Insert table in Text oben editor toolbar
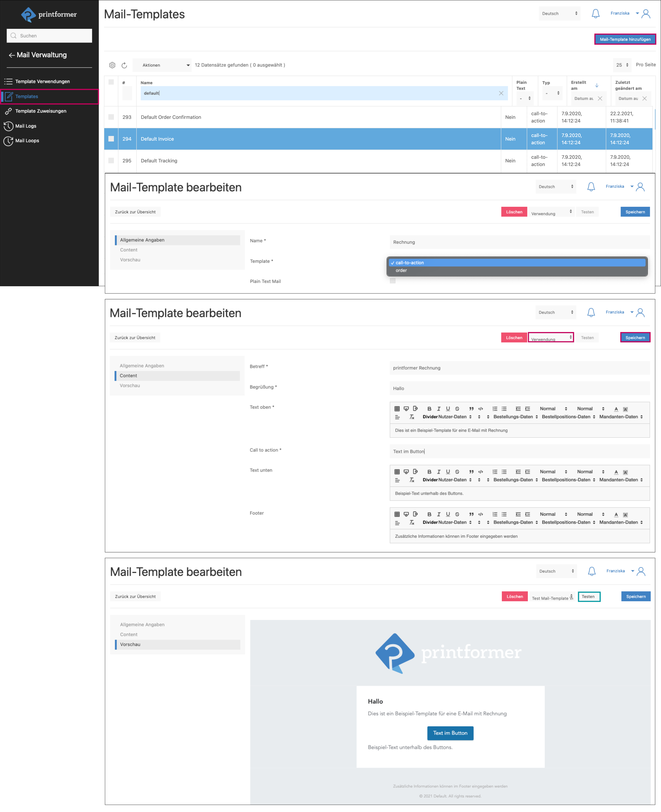661x812 pixels. [x=397, y=409]
